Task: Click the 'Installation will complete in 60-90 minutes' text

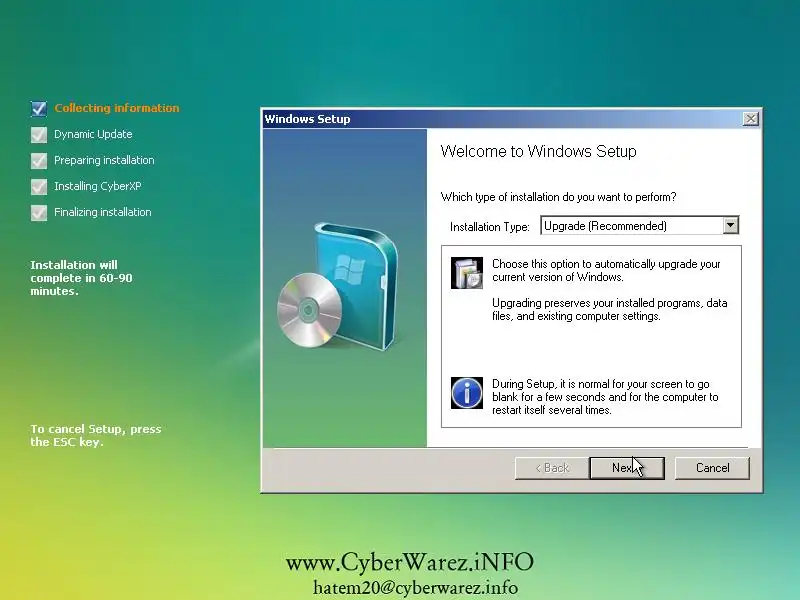Action: 81,278
